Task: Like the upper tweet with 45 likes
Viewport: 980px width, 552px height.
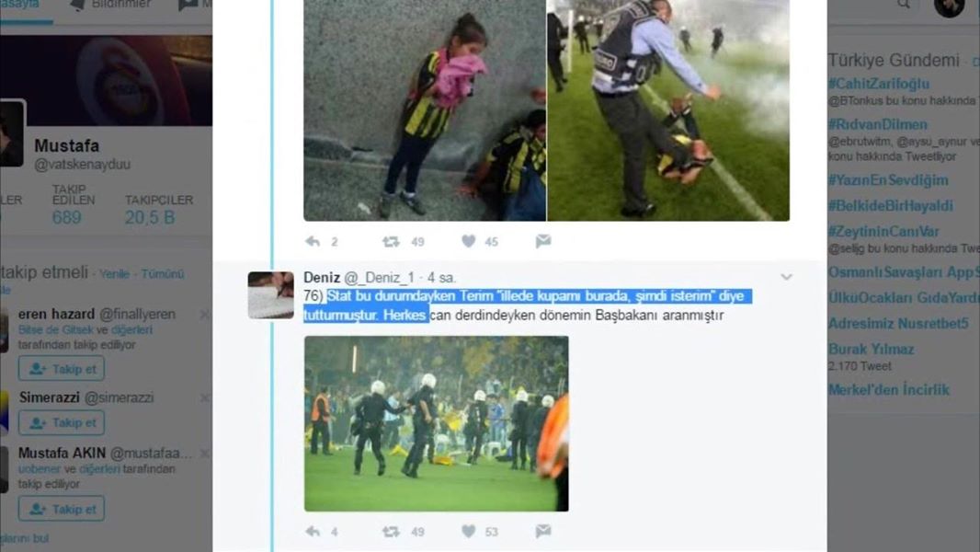Action: click(x=469, y=241)
